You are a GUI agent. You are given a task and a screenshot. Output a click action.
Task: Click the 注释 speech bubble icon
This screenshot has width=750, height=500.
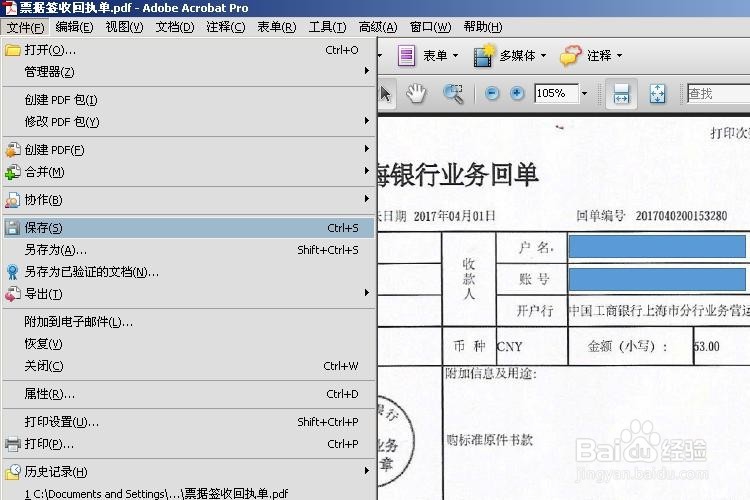click(571, 56)
